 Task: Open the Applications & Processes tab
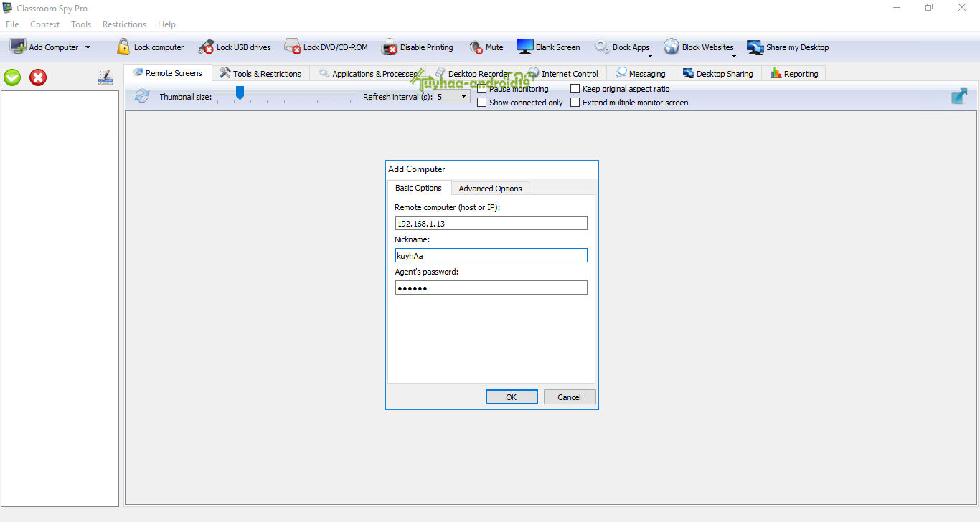coord(367,73)
